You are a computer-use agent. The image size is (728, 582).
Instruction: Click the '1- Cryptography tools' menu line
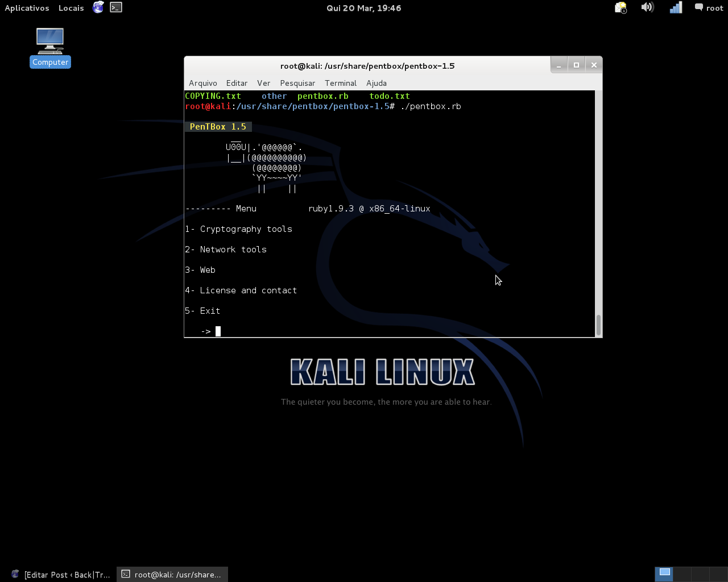tap(239, 229)
